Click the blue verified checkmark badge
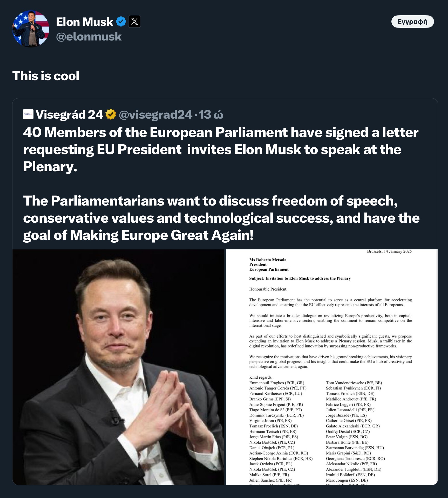This screenshot has width=448, height=498. pos(121,22)
